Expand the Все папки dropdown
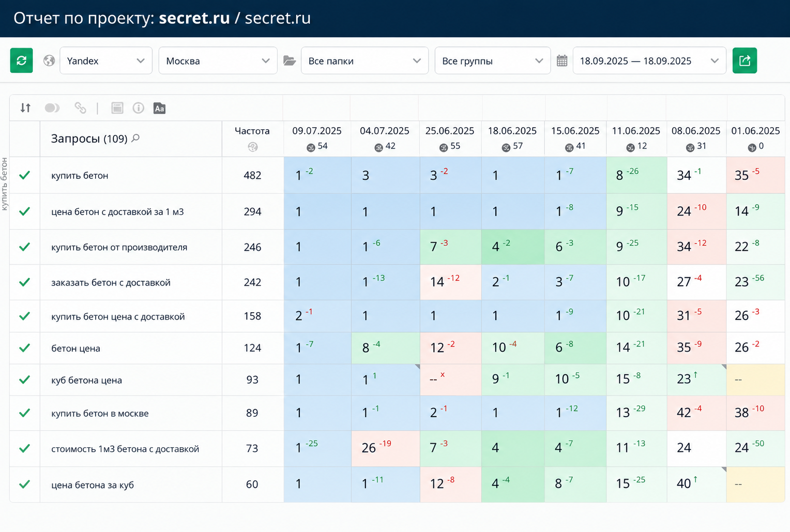 pos(364,61)
